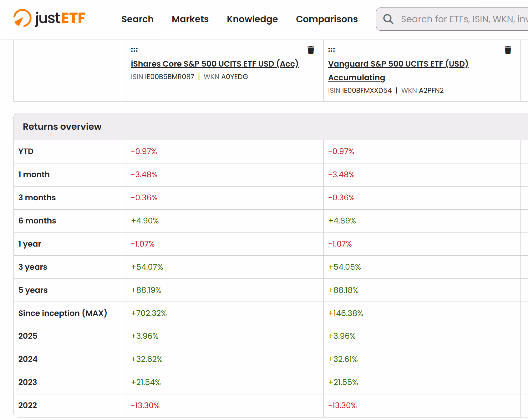The width and height of the screenshot is (528, 420).
Task: Click Vanguard 2024 return +32.61%
Action: [343, 359]
